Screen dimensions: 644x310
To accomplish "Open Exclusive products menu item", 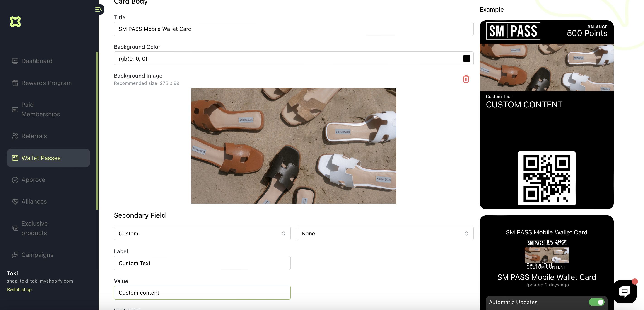I will point(34,228).
